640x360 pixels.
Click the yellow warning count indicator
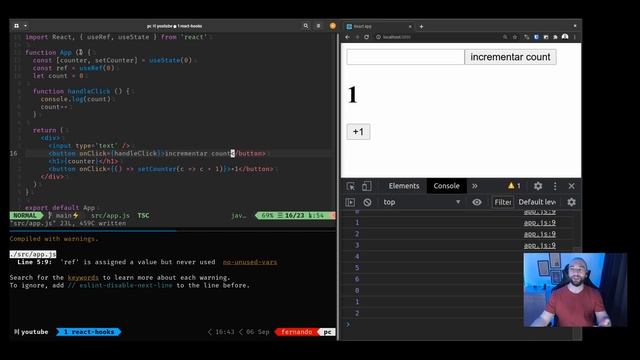514,186
